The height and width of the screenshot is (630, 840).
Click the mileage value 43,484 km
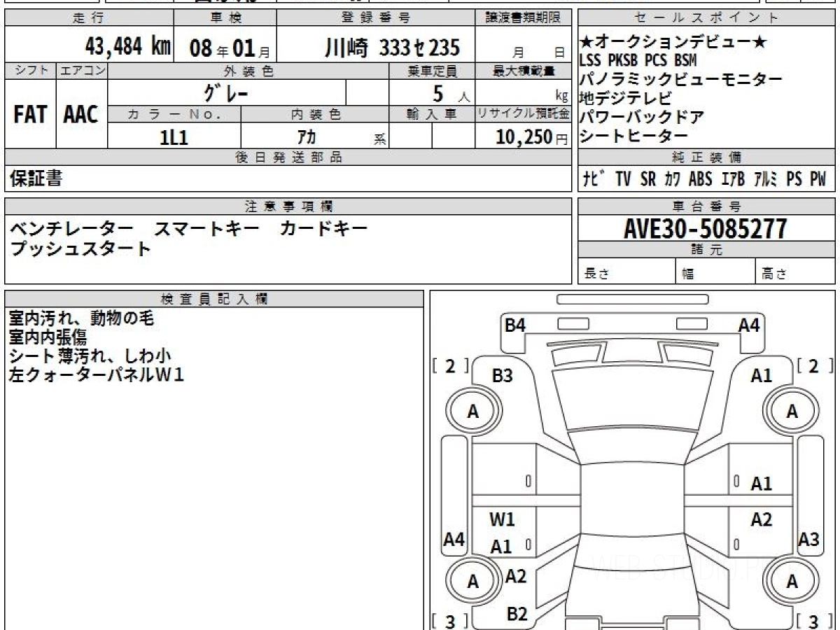click(128, 47)
